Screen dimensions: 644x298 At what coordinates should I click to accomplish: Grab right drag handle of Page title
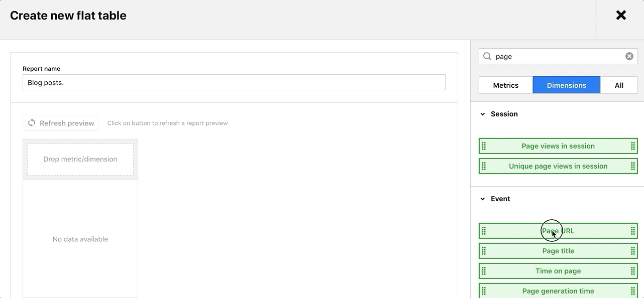pyautogui.click(x=633, y=251)
